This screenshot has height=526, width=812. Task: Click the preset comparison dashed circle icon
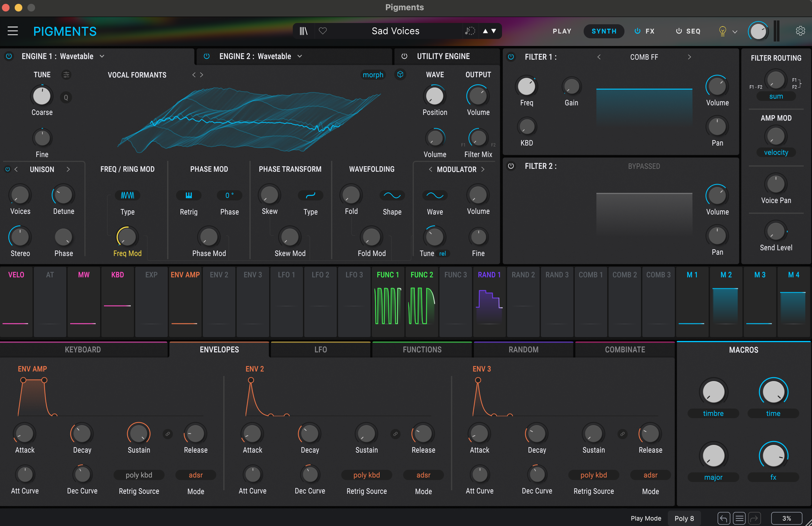(x=470, y=31)
